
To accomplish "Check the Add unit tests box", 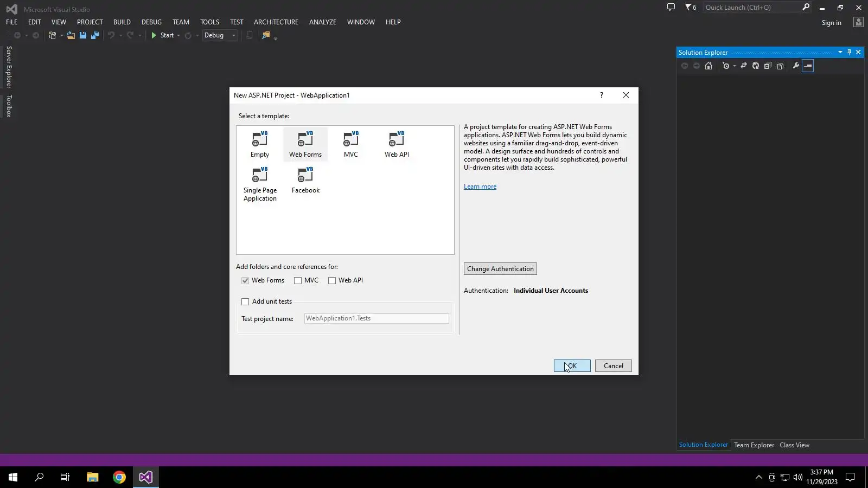I will 245,301.
